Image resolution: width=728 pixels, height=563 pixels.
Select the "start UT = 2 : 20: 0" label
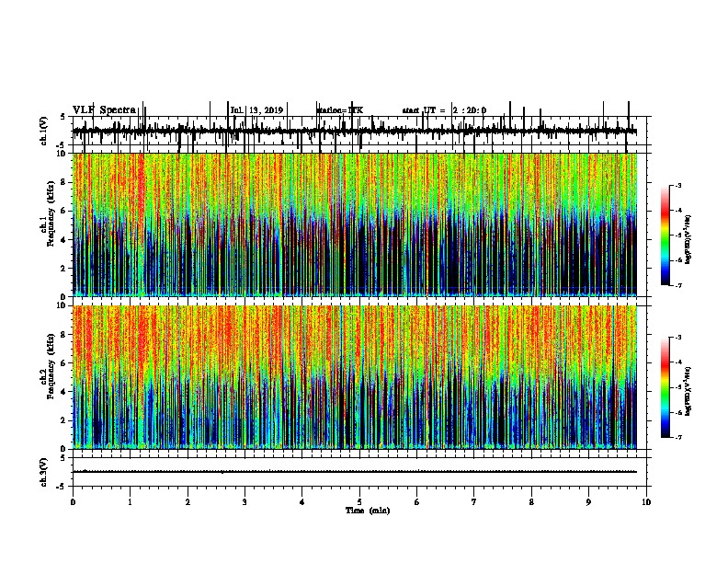[444, 110]
